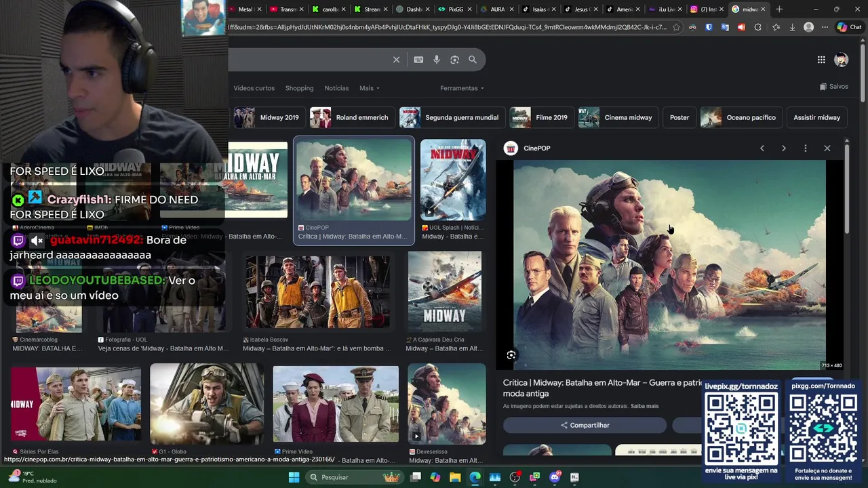Open a new browser tab
Image resolution: width=868 pixels, height=488 pixels.
pos(779,9)
